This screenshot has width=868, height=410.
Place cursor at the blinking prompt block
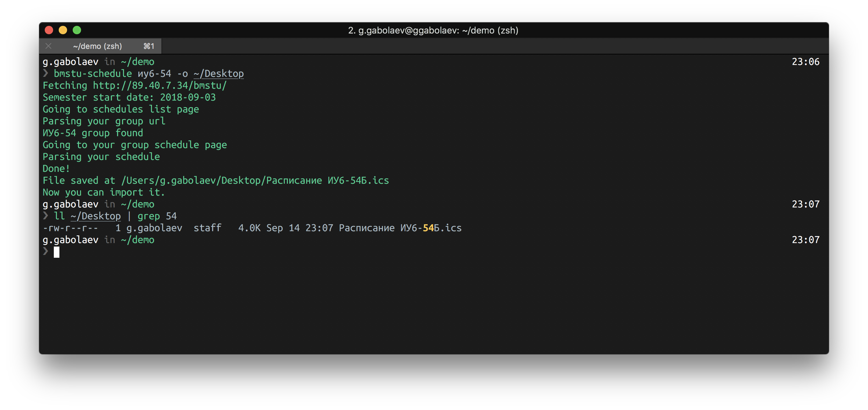pos(57,252)
